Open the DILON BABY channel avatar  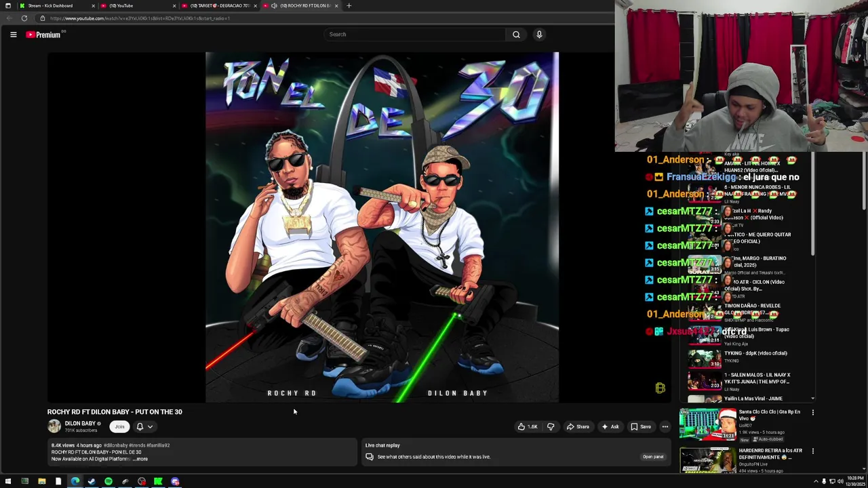tap(54, 426)
